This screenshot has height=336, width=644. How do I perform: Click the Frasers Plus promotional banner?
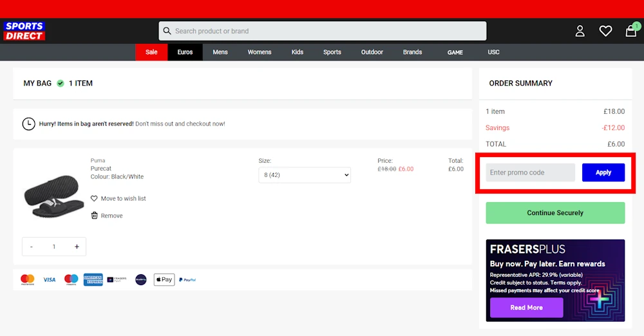(x=555, y=281)
